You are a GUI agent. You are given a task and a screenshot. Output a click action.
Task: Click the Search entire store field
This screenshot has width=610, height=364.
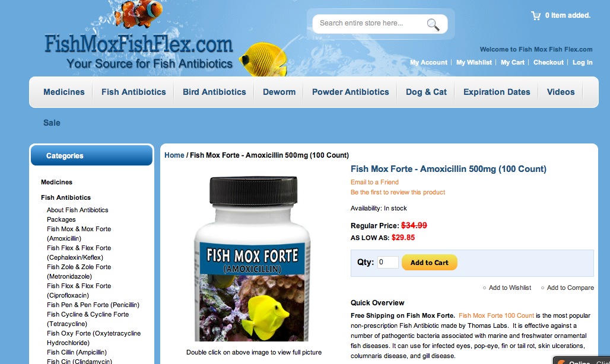[x=370, y=24]
